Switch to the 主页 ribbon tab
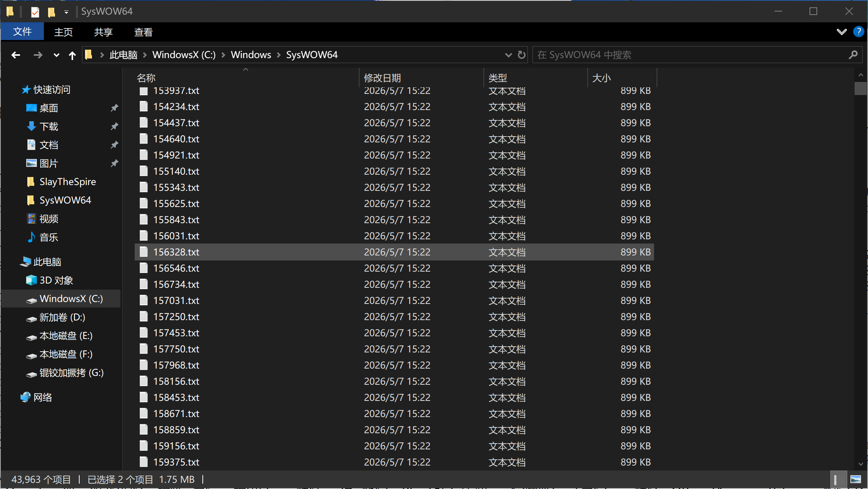This screenshot has width=868, height=489. click(63, 32)
